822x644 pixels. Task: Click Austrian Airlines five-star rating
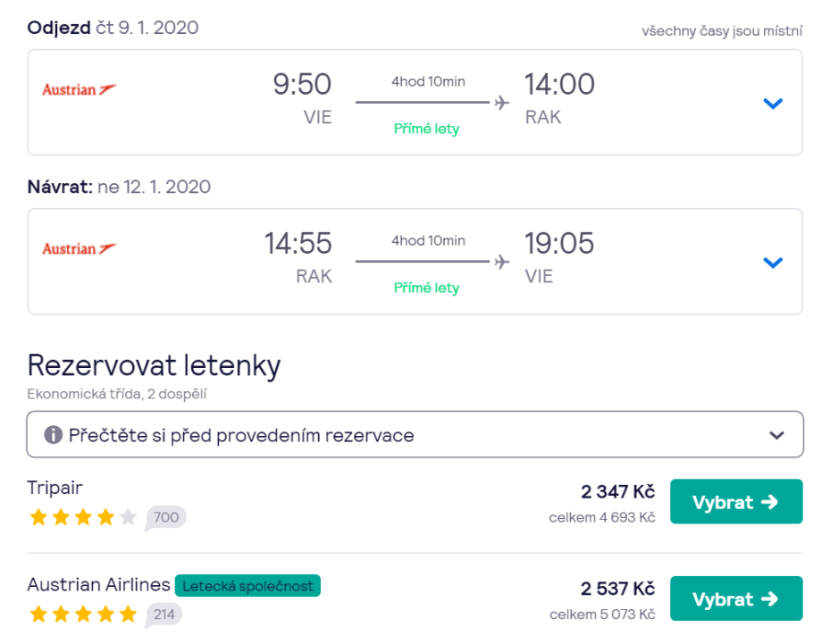click(82, 614)
